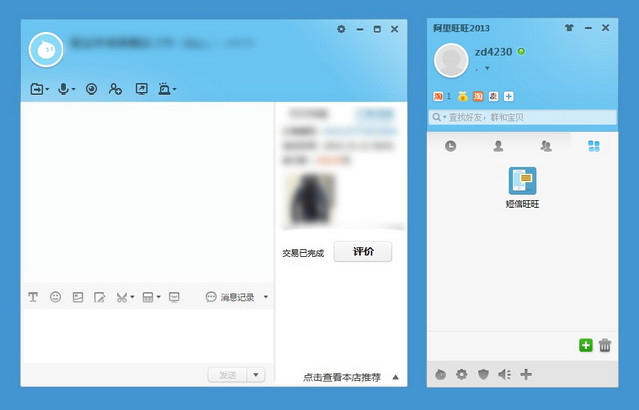Open the security shield icon in bottom bar

point(483,374)
